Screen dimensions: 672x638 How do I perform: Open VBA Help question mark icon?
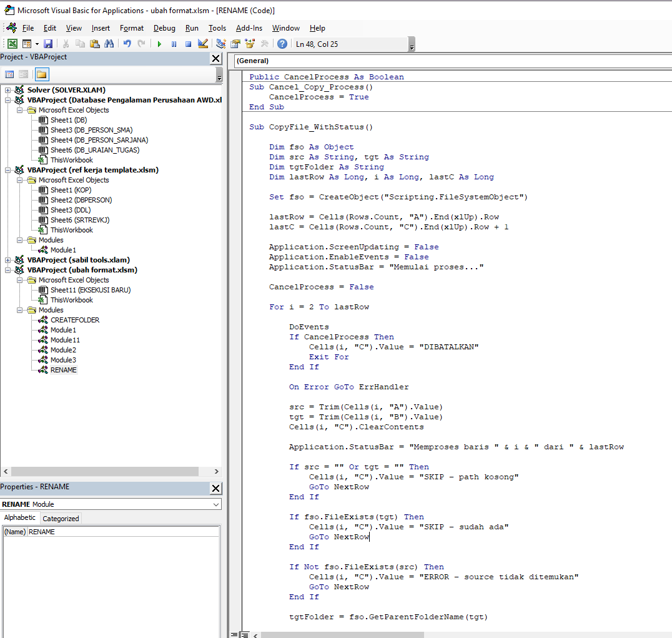click(282, 44)
